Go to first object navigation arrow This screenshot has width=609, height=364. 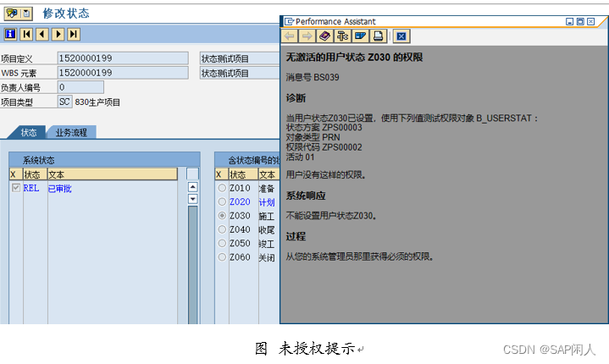26,35
